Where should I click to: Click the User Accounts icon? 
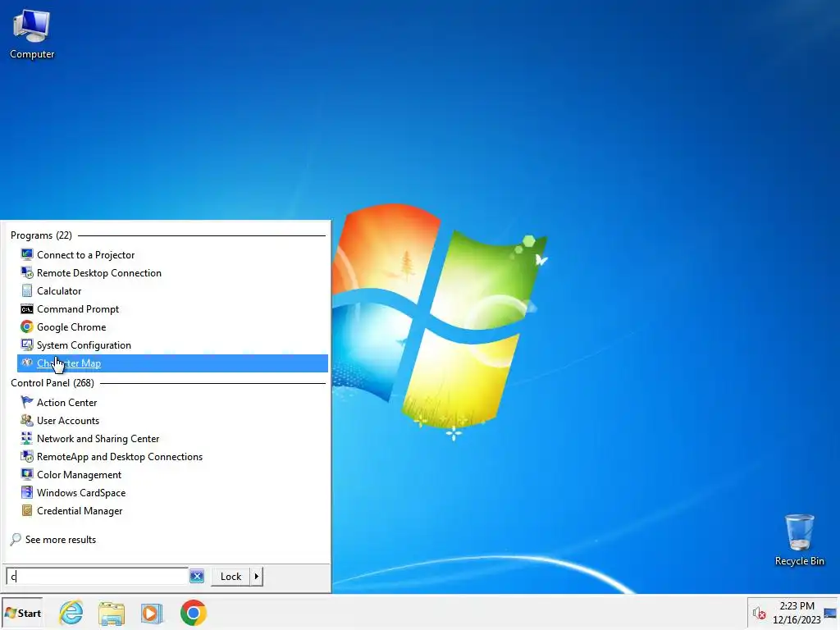(27, 420)
